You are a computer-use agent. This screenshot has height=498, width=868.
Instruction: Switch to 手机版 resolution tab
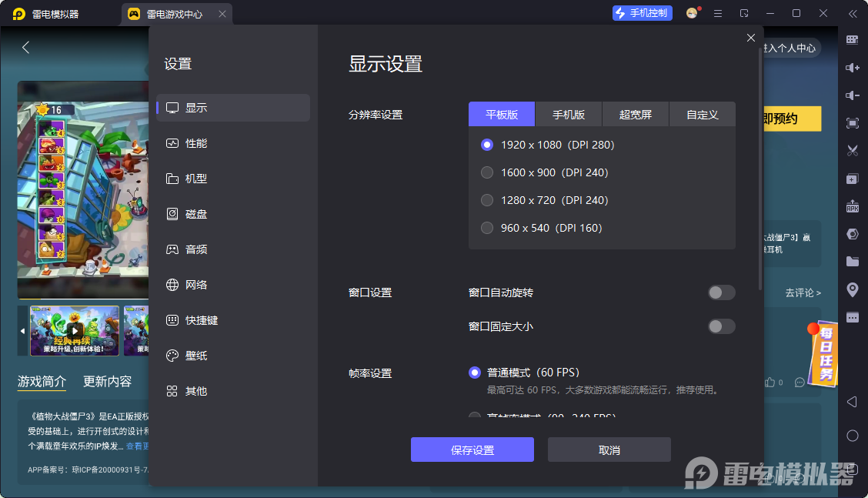(x=569, y=114)
